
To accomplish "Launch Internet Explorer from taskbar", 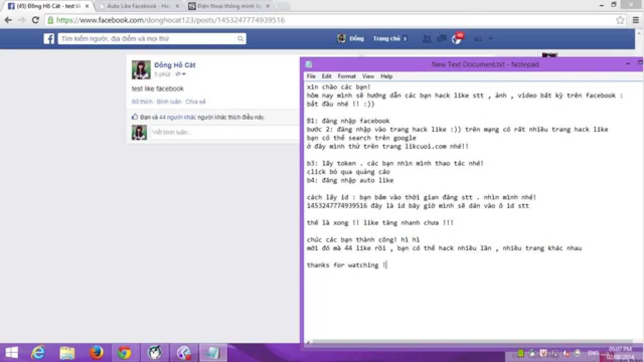I will click(x=39, y=352).
